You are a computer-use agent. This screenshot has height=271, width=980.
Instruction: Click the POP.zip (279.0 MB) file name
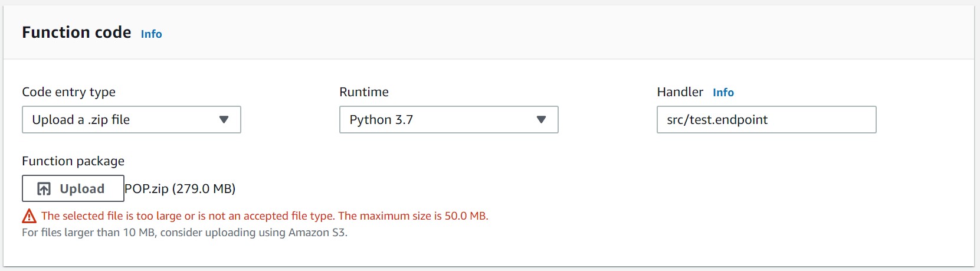180,189
